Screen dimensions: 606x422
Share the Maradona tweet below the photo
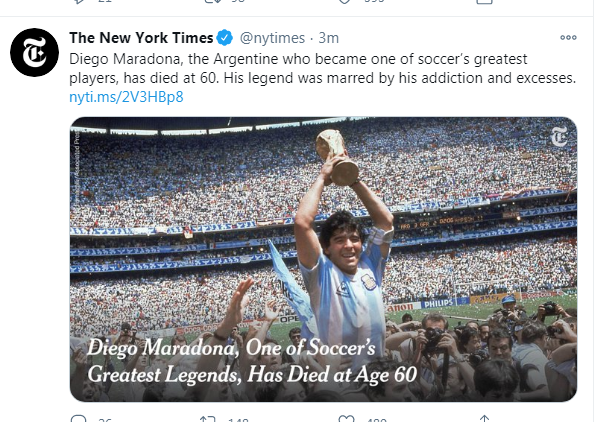[484, 419]
